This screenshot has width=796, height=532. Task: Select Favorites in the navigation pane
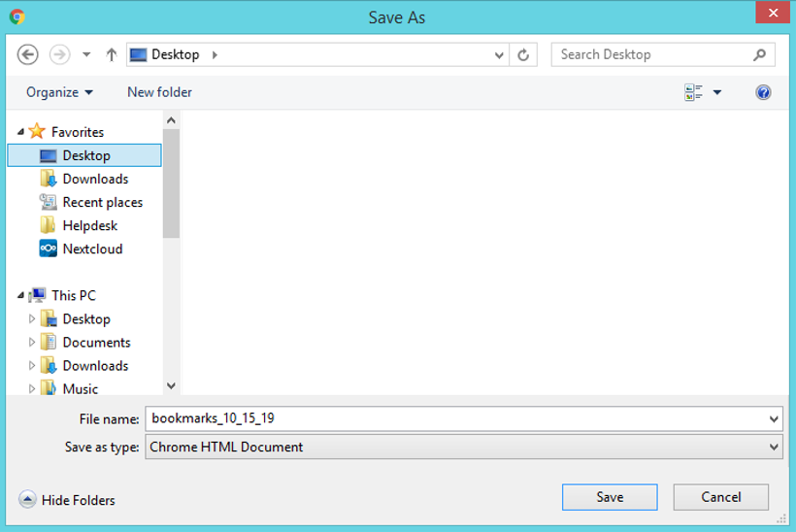click(x=78, y=132)
